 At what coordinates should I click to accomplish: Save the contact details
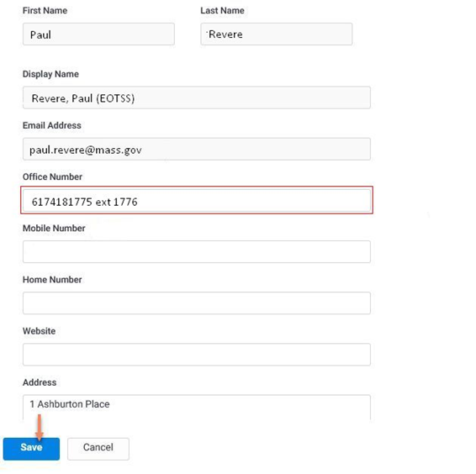click(x=32, y=449)
